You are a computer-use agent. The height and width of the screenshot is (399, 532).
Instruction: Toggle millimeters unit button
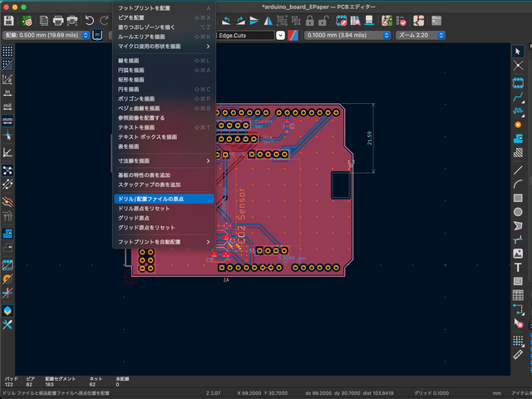coord(7,120)
